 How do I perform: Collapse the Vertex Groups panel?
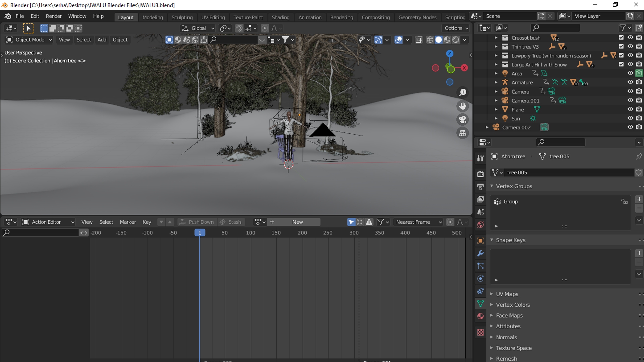[492, 186]
